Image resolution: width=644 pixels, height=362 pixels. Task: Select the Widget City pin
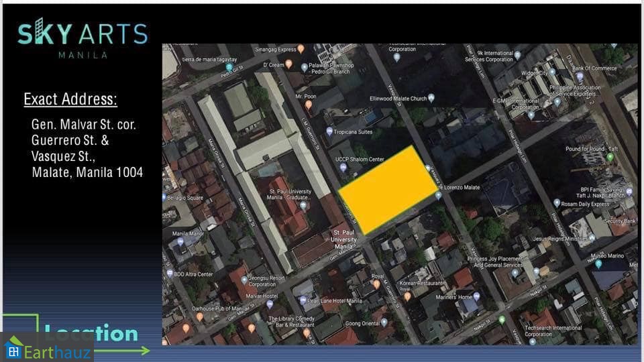point(552,72)
